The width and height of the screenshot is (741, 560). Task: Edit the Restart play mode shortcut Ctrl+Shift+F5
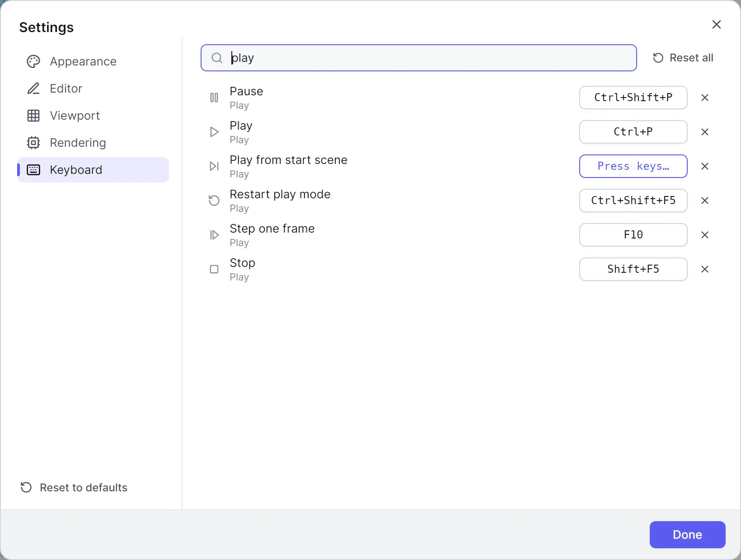[x=633, y=201]
